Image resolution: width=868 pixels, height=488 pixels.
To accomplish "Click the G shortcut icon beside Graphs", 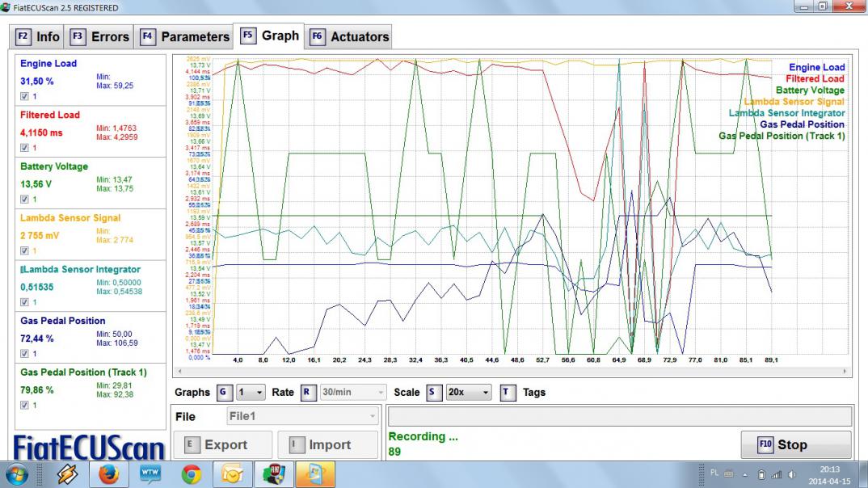I will [225, 393].
